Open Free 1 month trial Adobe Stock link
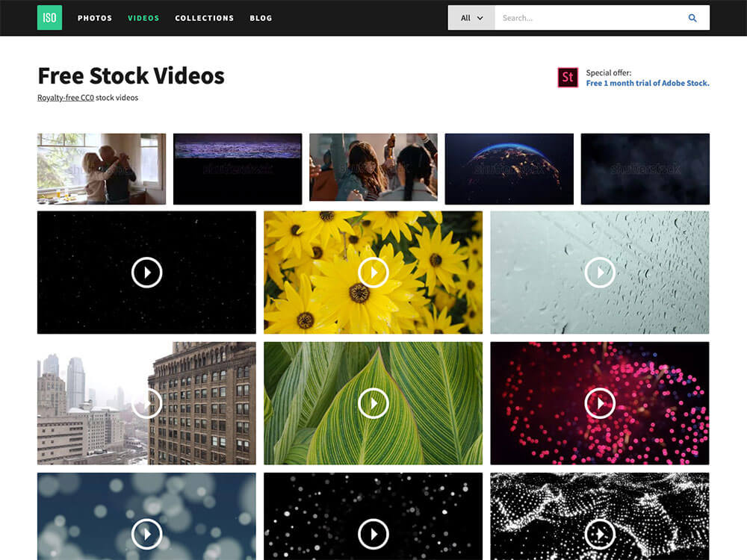Image resolution: width=747 pixels, height=560 pixels. [648, 83]
